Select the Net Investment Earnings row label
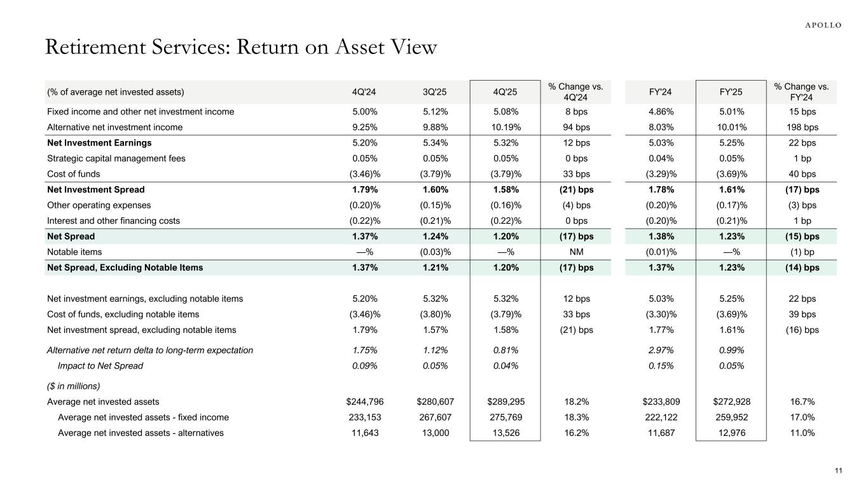The image size is (868, 488). click(x=99, y=143)
